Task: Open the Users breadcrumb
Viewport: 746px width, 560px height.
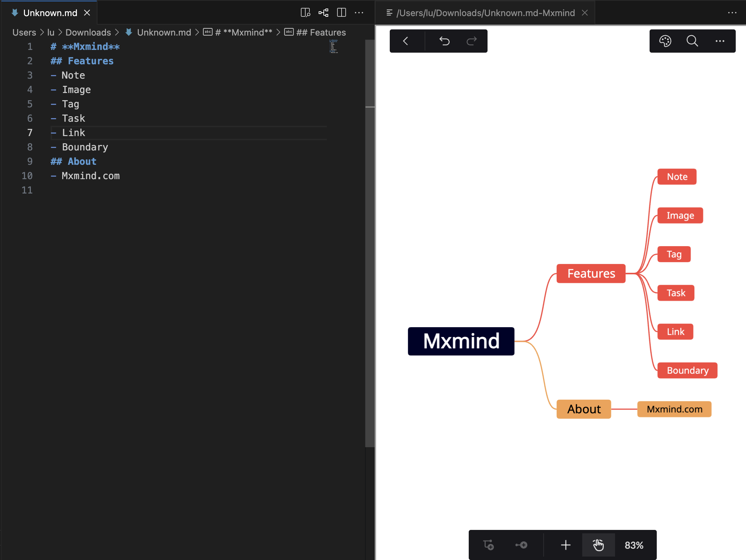Action: [x=24, y=32]
